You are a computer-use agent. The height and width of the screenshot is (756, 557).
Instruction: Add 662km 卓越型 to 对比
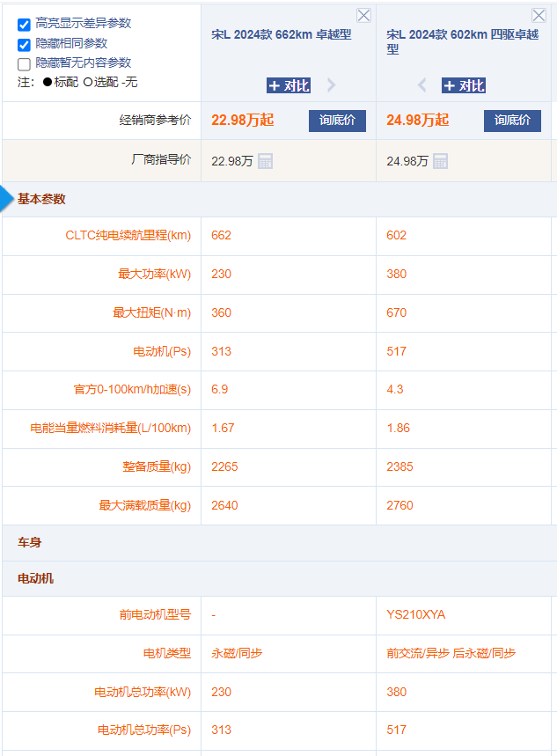[x=289, y=85]
